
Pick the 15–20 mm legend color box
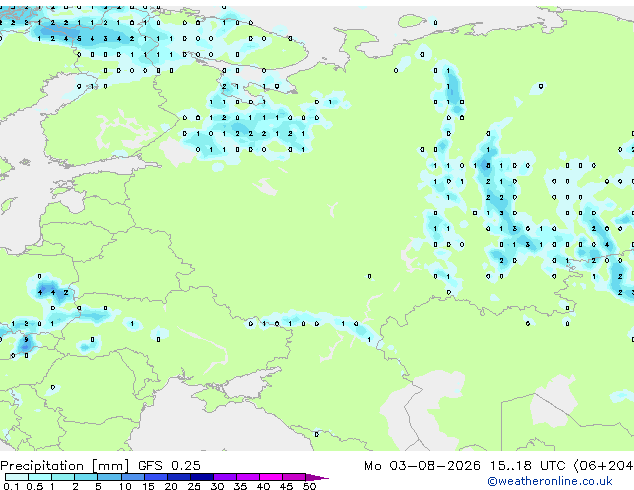point(156,477)
